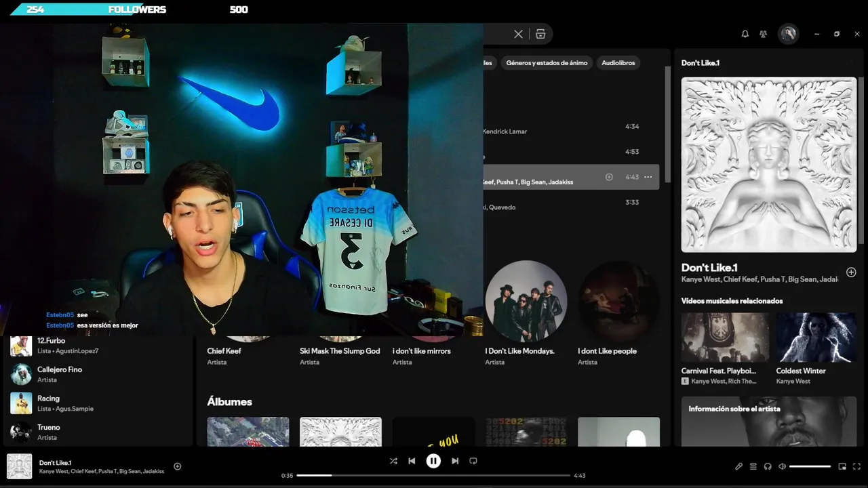Image resolution: width=868 pixels, height=488 pixels.
Task: Open the Racing playlist in library
Action: [98, 403]
